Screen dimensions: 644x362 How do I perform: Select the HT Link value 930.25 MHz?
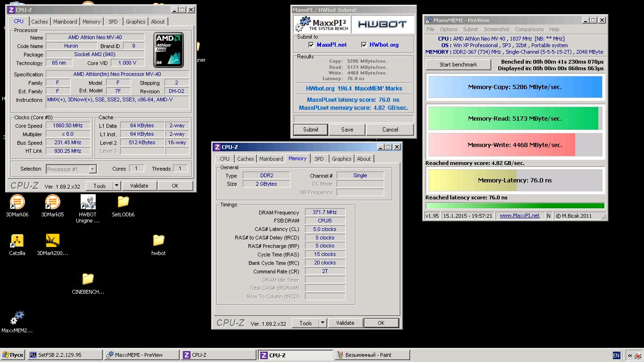tap(68, 151)
